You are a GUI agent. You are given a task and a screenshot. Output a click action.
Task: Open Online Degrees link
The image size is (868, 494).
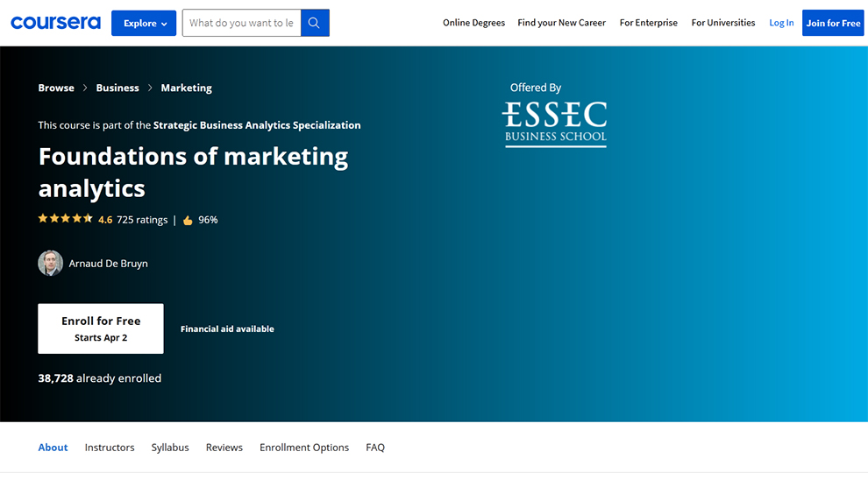(473, 23)
